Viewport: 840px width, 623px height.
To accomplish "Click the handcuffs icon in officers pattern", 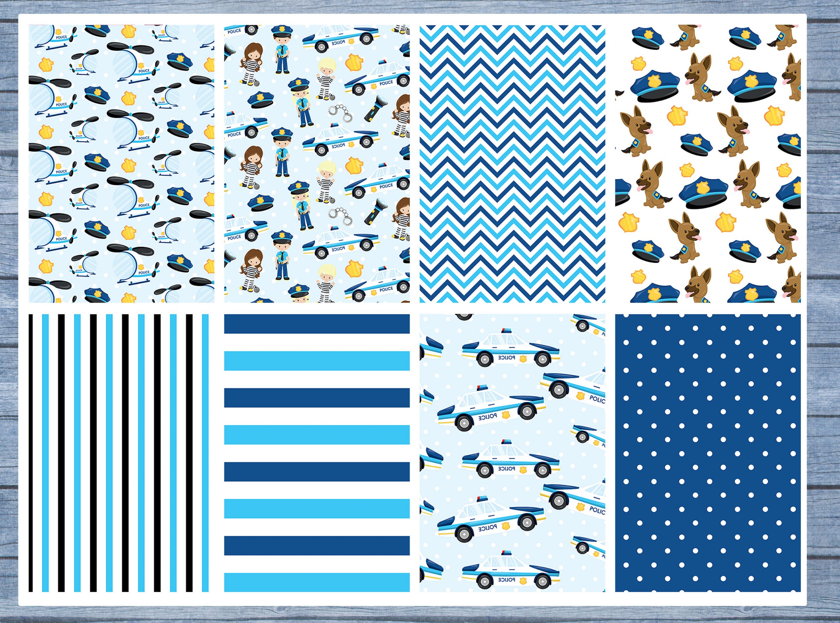I will pos(340,113).
